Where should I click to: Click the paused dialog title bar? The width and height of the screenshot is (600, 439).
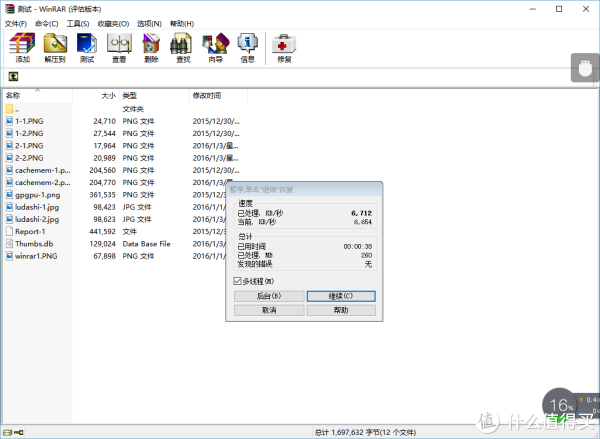(304, 189)
